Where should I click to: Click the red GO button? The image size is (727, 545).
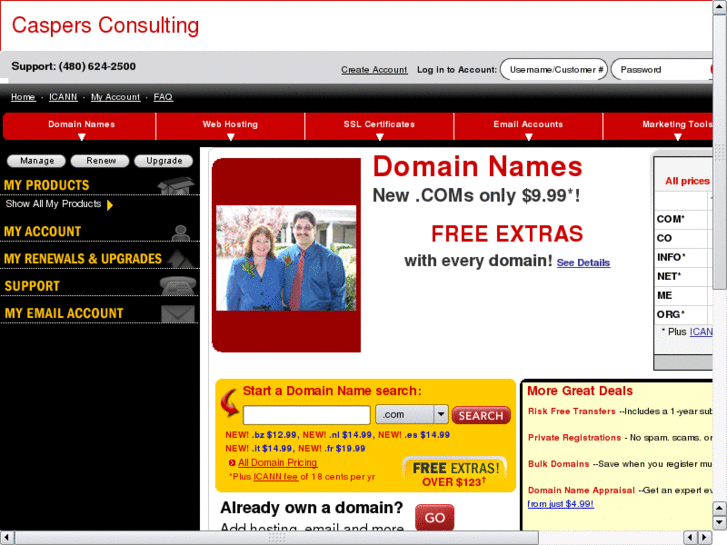click(x=434, y=517)
